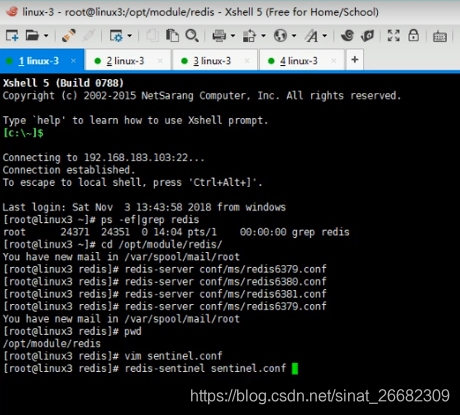The height and width of the screenshot is (415, 460).
Task: Expand the Properties dropdown arrow
Action: coord(130,35)
